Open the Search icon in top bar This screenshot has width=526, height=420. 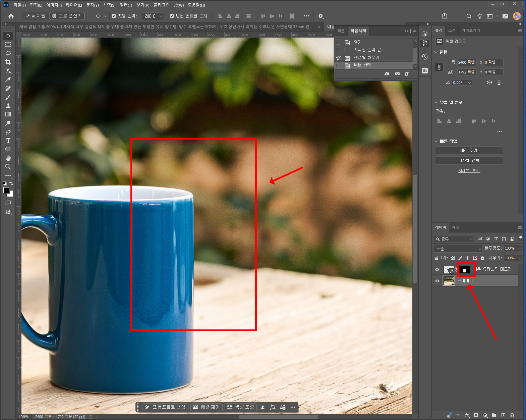pyautogui.click(x=469, y=16)
